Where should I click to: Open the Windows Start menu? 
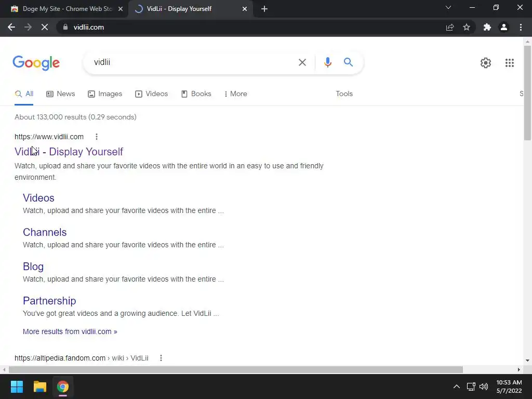pyautogui.click(x=17, y=387)
